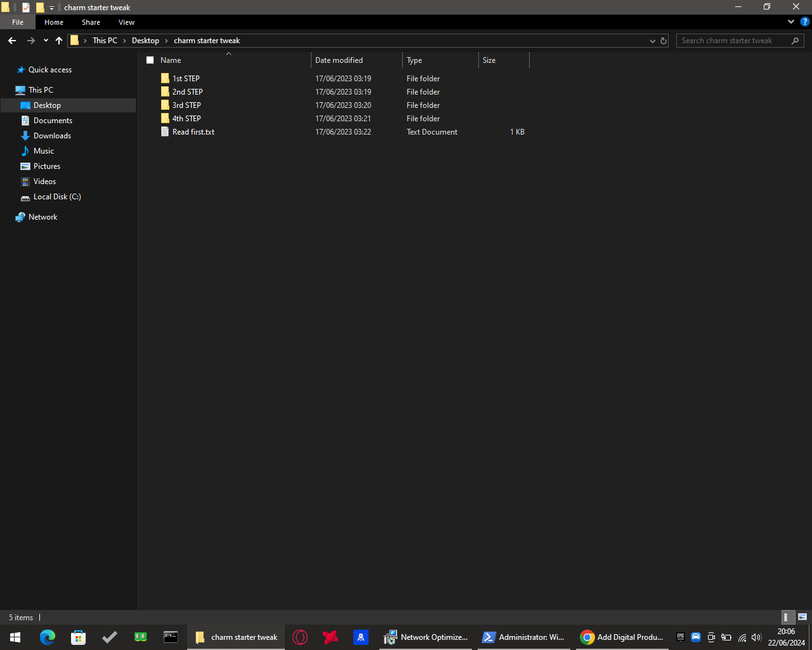Viewport: 812px width, 650px height.
Task: Click charm starter tweak breadcrumb
Action: tap(207, 41)
